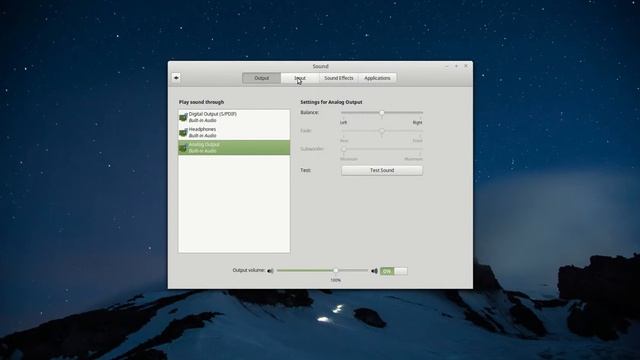The width and height of the screenshot is (640, 360).
Task: Switch to the Applications tab
Action: pos(377,78)
